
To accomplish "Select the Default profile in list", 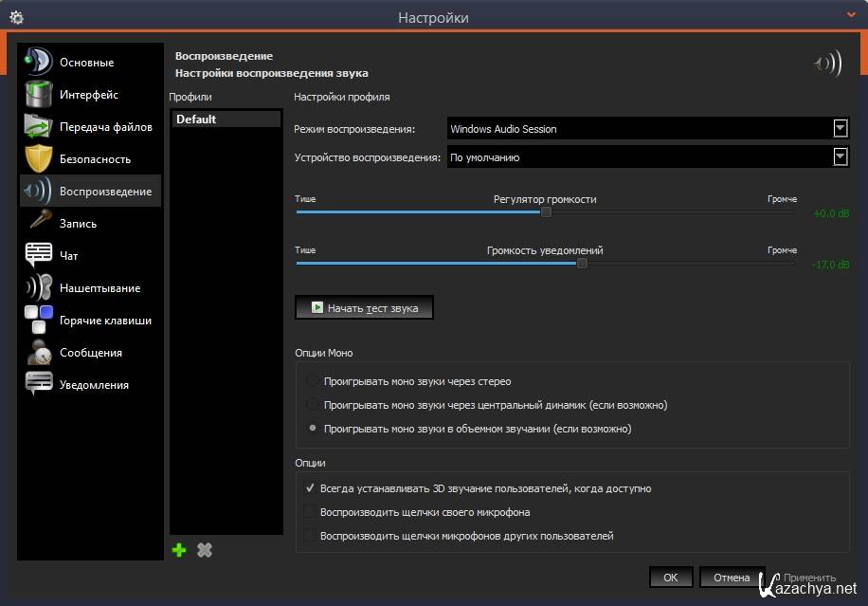I will coord(226,119).
